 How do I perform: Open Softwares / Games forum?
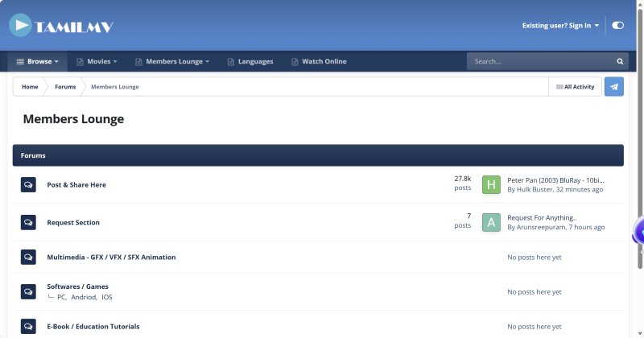pyautogui.click(x=77, y=286)
